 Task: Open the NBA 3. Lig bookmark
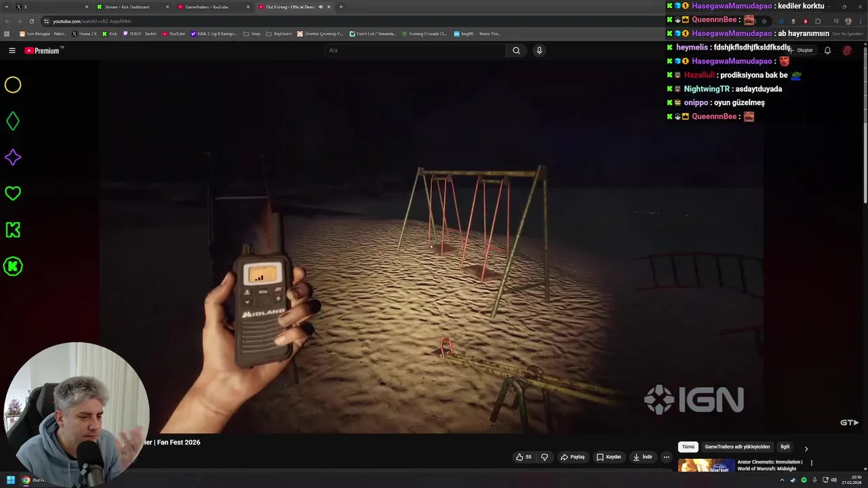point(214,33)
